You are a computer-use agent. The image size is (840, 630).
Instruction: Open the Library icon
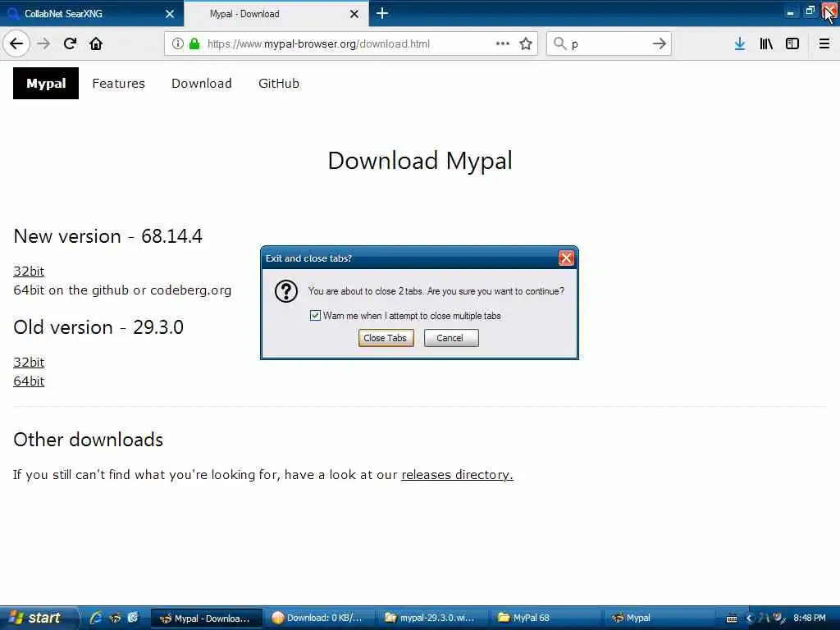tap(766, 43)
